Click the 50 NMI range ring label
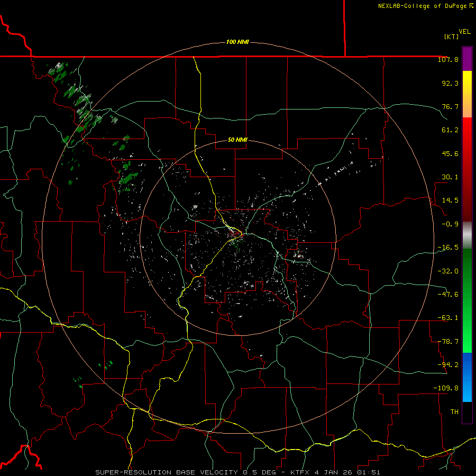The width and height of the screenshot is (476, 476). pyautogui.click(x=237, y=140)
